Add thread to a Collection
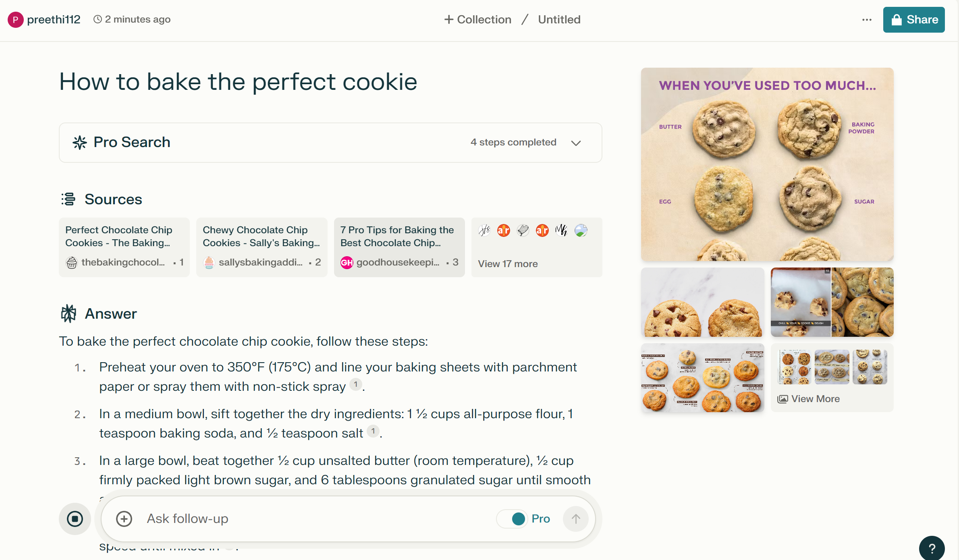The width and height of the screenshot is (959, 560). click(x=478, y=20)
